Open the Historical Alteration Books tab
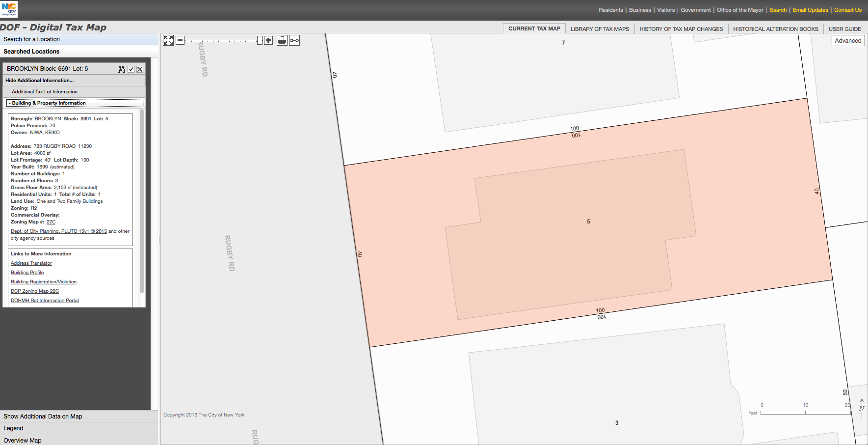The image size is (868, 445). [775, 29]
